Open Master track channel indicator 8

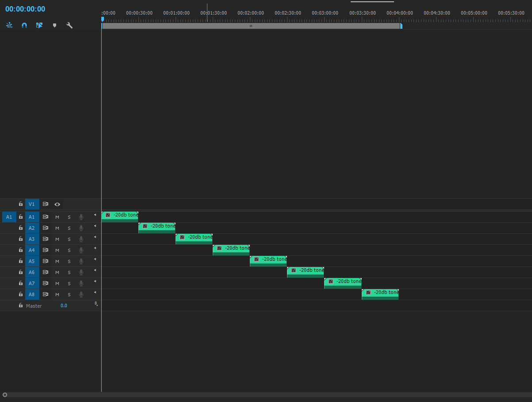point(96,304)
